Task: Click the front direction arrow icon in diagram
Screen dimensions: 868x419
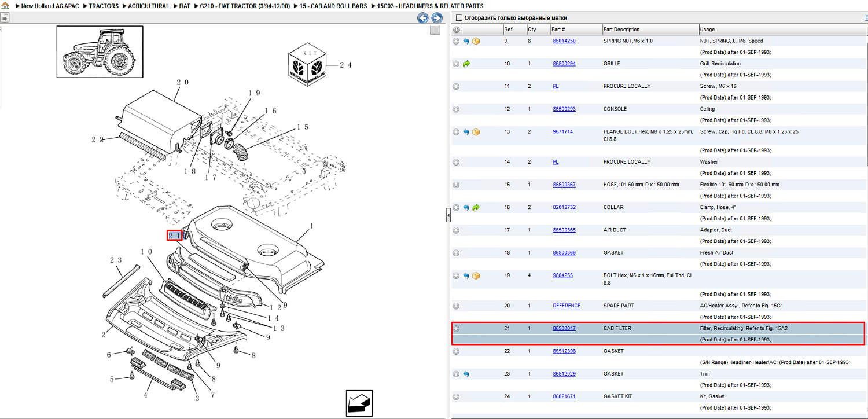Action: tap(359, 402)
